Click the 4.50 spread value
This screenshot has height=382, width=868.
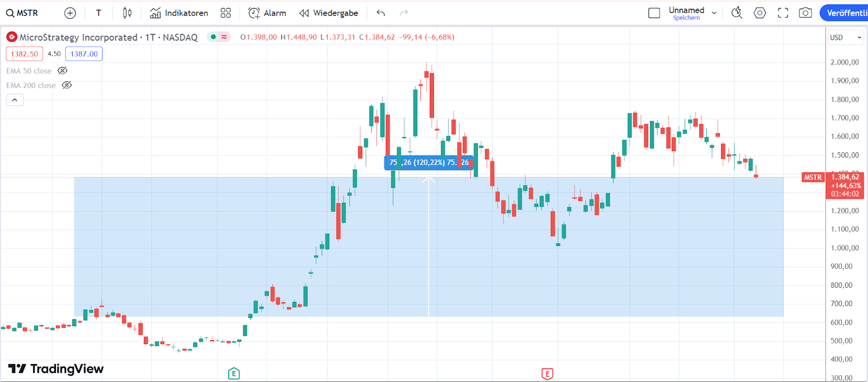54,54
